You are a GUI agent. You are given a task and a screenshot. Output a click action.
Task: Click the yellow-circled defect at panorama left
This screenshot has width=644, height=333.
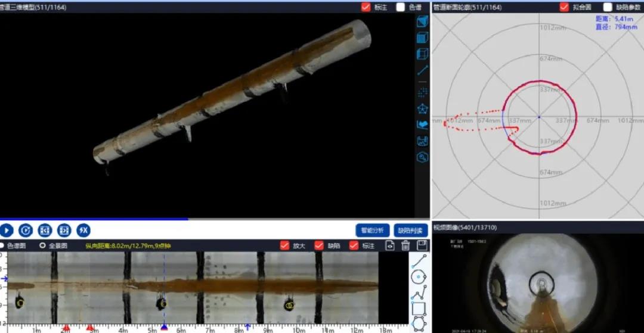point(20,303)
